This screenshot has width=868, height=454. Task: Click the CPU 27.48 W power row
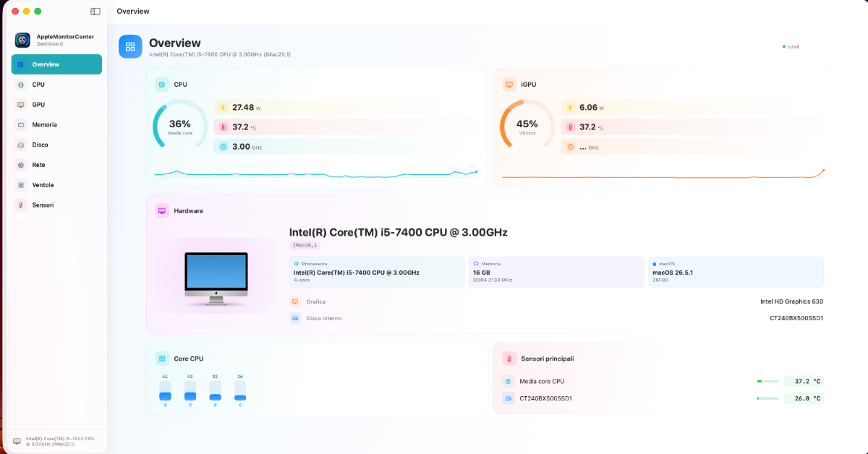[345, 107]
